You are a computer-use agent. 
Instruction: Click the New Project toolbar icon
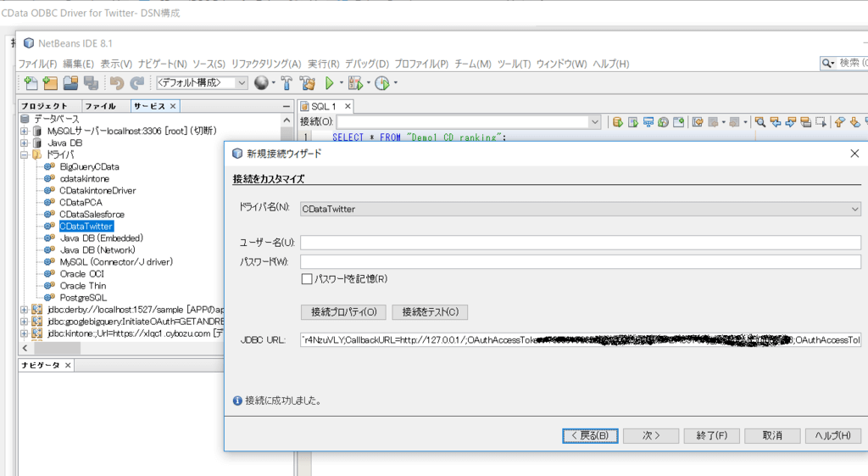point(50,83)
